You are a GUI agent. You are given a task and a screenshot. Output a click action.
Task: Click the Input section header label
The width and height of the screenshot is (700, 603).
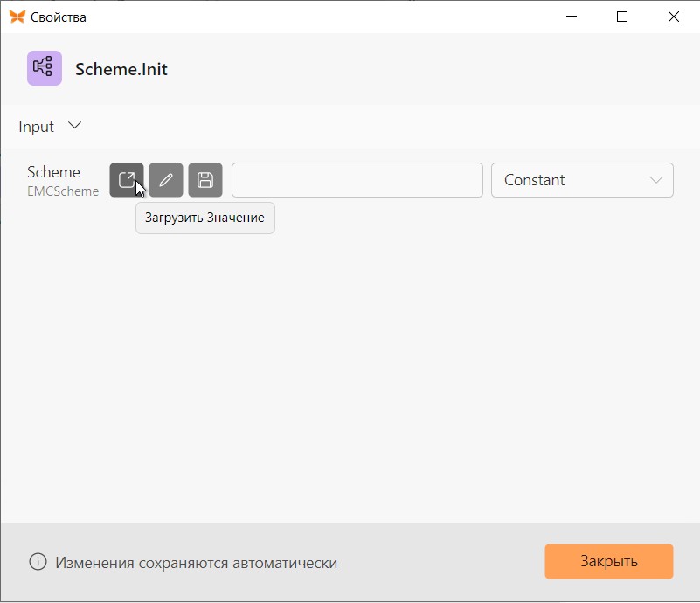[36, 127]
